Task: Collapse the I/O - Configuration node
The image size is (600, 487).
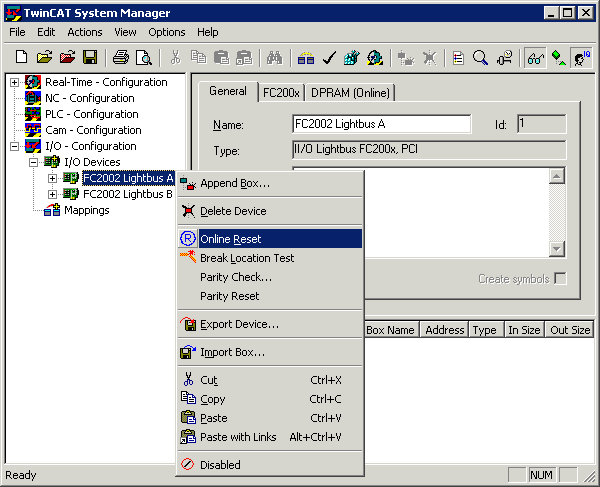Action: [x=14, y=146]
